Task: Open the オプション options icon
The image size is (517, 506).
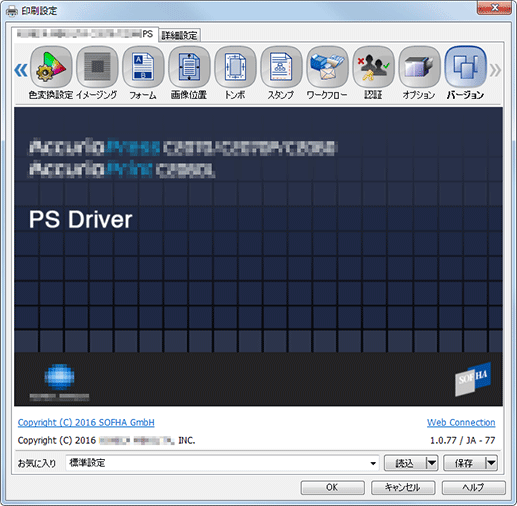Action: 419,67
